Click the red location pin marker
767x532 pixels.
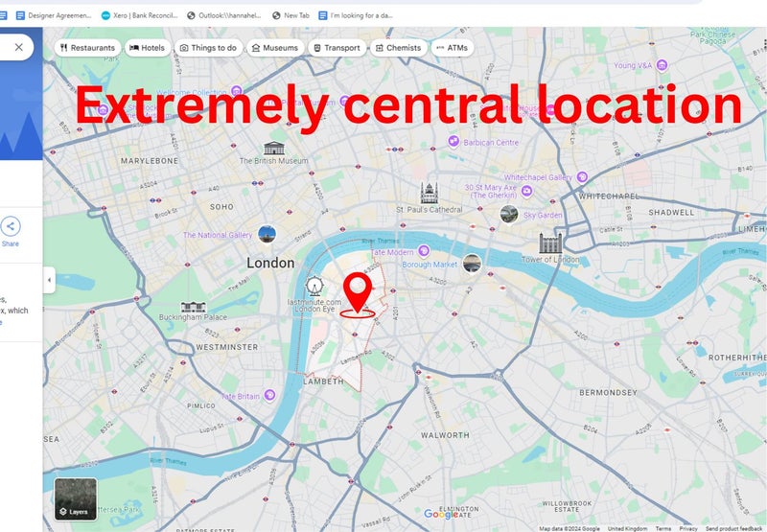click(x=358, y=292)
